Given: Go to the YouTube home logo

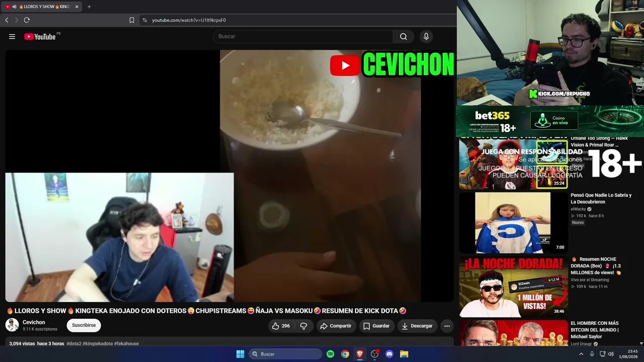Looking at the screenshot, I should (x=40, y=36).
